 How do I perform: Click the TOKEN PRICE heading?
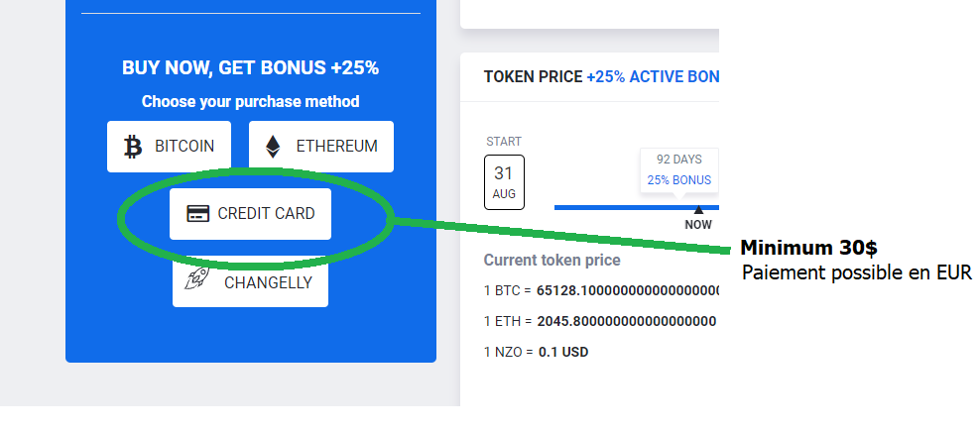[533, 77]
